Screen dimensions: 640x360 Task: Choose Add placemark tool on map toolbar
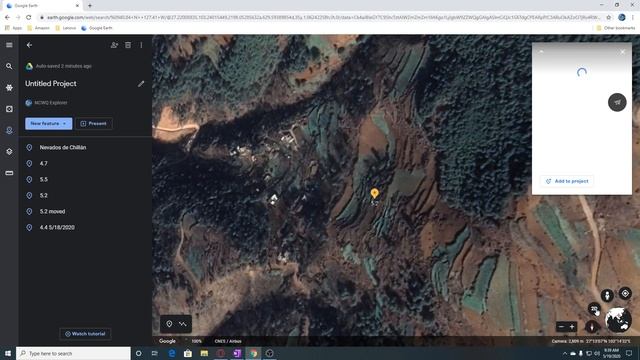pos(169,324)
